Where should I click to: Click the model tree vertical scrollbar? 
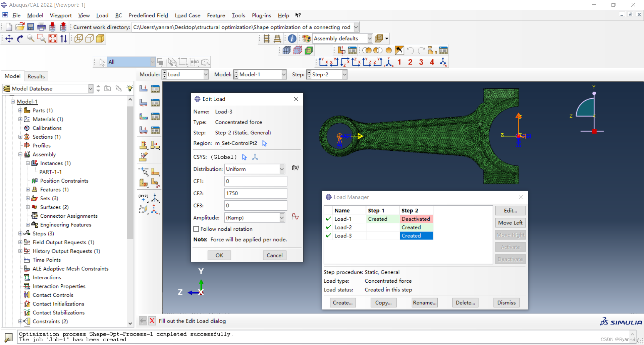pos(130,173)
